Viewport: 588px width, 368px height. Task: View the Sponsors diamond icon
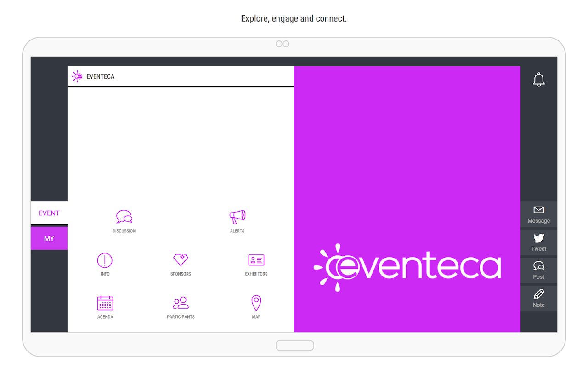tap(181, 260)
